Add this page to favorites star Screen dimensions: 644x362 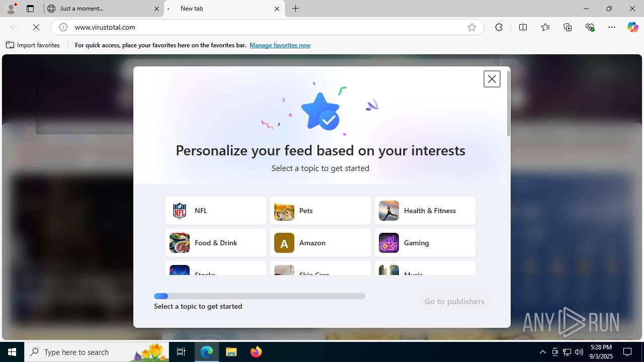coord(472,27)
